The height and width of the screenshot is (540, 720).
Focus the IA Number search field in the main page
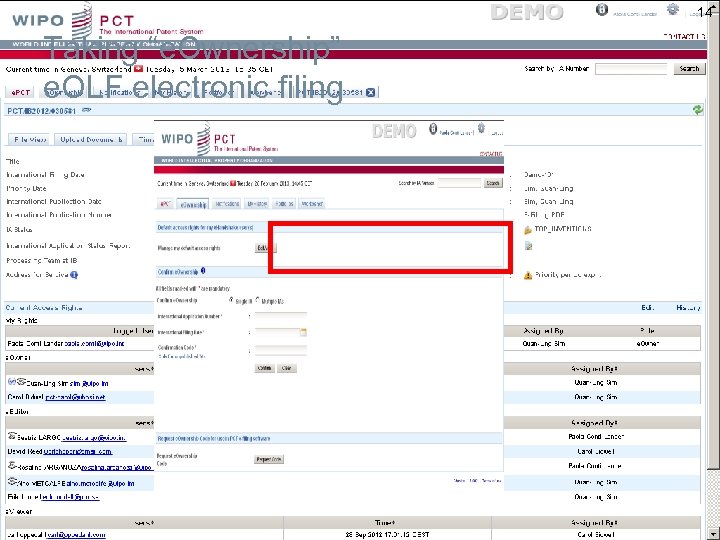coord(631,69)
